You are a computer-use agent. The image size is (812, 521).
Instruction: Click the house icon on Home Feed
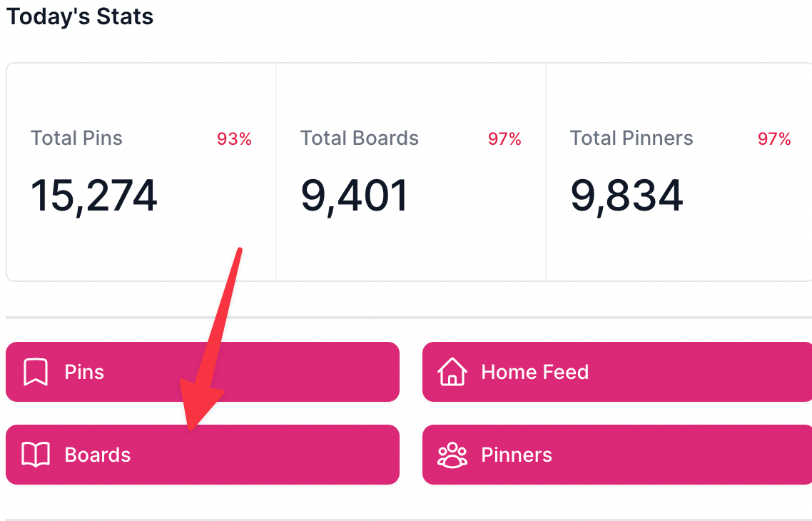tap(452, 371)
